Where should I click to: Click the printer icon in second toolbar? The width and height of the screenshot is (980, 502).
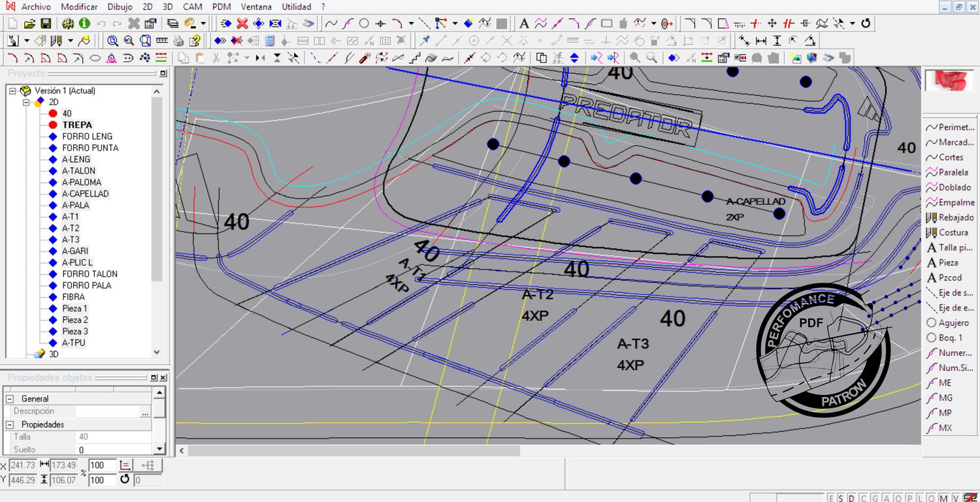(178, 40)
